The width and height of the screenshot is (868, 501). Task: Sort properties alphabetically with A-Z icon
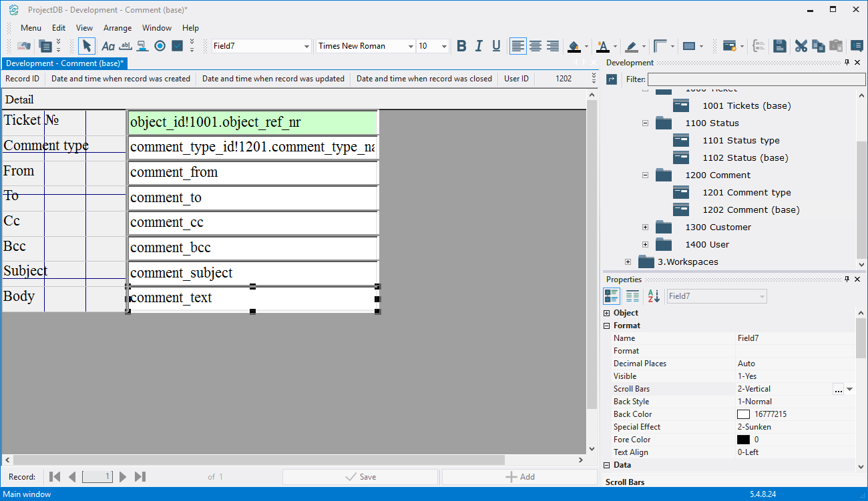point(654,296)
